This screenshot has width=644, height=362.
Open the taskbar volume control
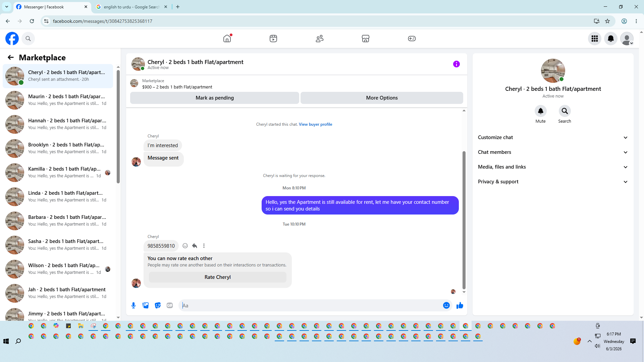(597, 346)
